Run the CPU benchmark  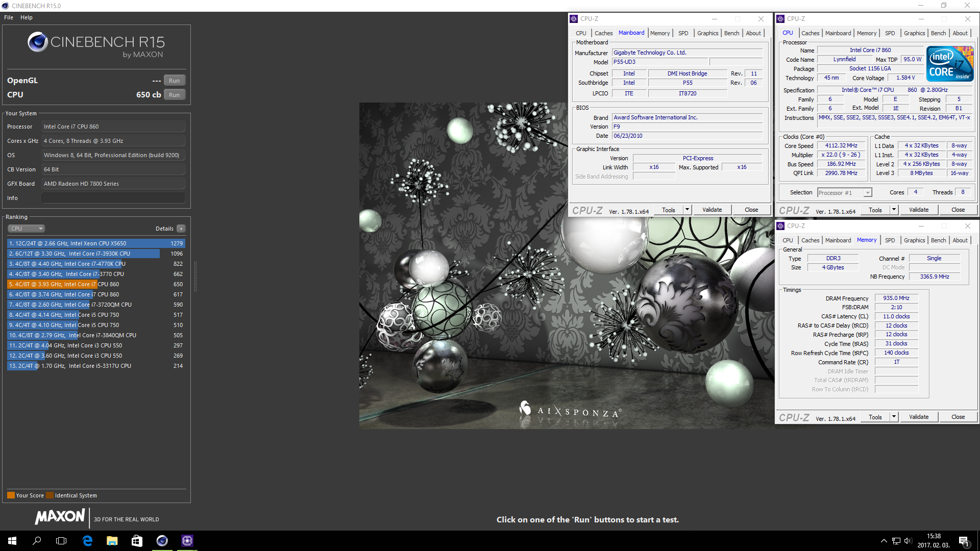point(175,95)
